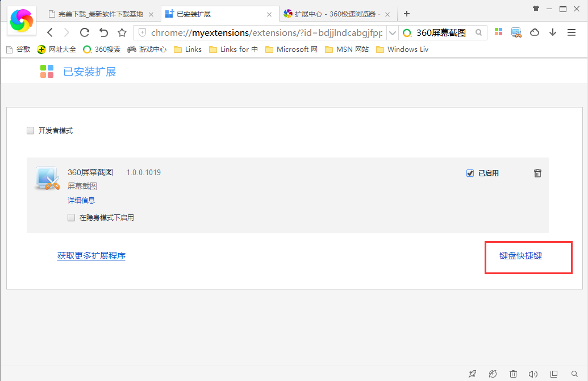Bookmark the page with the star icon
588x381 pixels.
122,32
